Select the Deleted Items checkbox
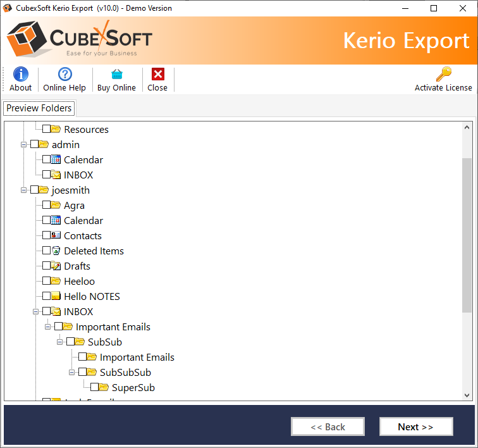The image size is (478, 448). 46,250
